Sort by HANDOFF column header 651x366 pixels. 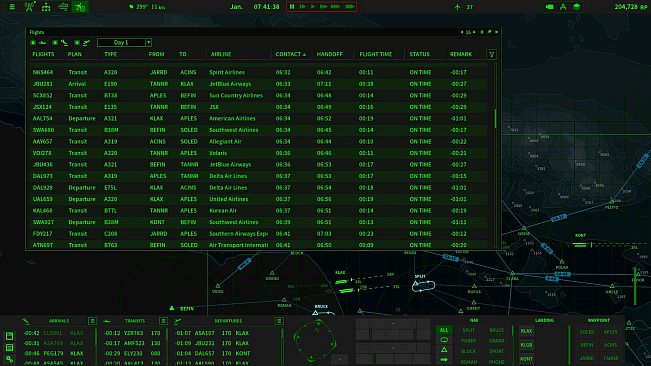point(329,54)
